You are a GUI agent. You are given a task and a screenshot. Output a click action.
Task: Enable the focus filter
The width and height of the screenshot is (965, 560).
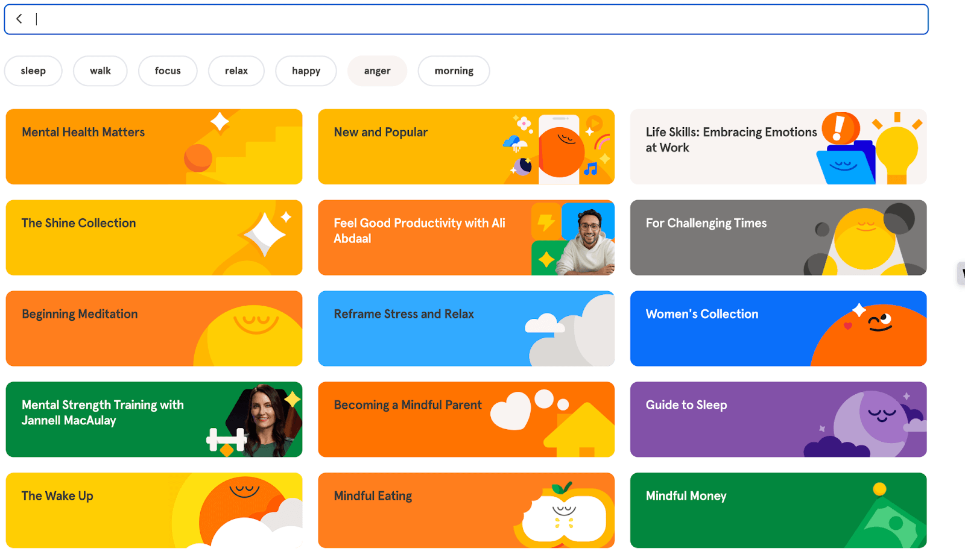168,71
